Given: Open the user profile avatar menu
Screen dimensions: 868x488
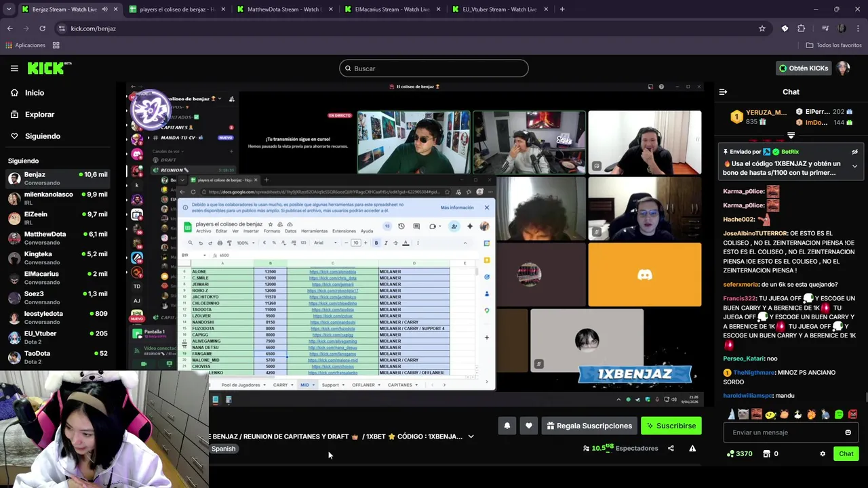Looking at the screenshot, I should tap(843, 68).
